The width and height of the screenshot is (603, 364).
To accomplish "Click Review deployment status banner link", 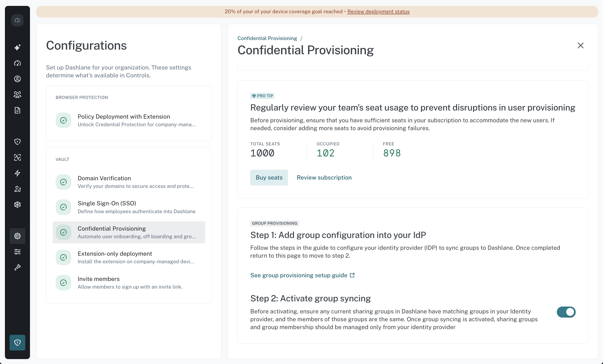I will click(x=378, y=12).
